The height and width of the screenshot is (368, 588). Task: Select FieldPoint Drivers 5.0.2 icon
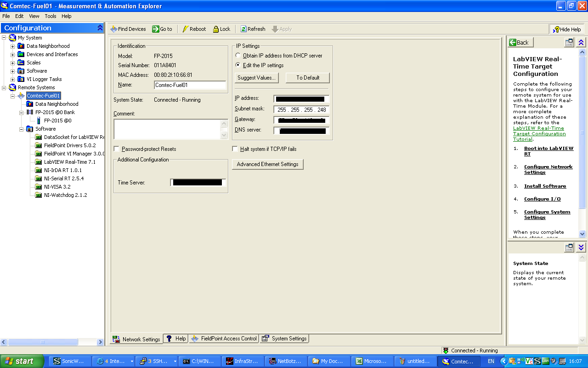click(39, 145)
